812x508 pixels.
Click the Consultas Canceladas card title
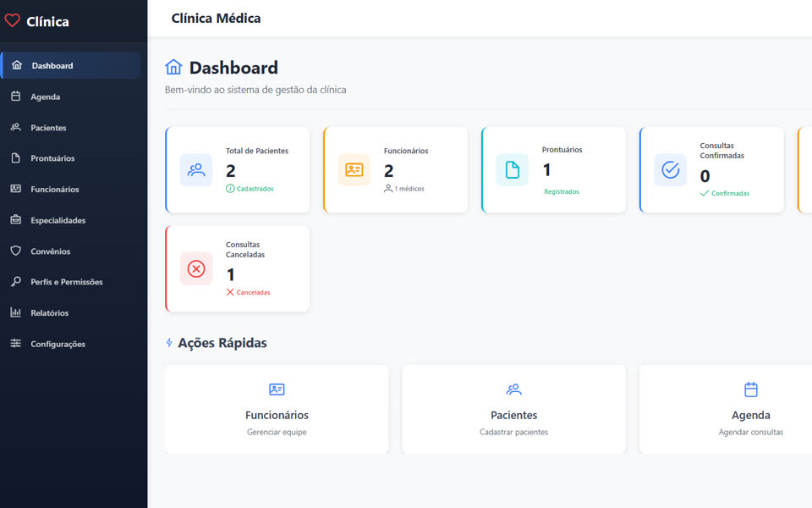click(x=245, y=249)
